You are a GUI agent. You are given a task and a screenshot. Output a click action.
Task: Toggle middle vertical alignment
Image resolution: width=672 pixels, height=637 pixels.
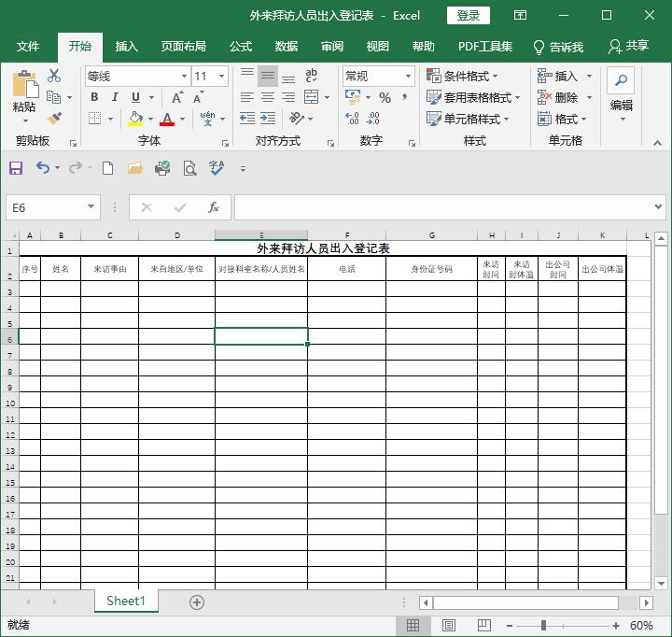(x=268, y=76)
